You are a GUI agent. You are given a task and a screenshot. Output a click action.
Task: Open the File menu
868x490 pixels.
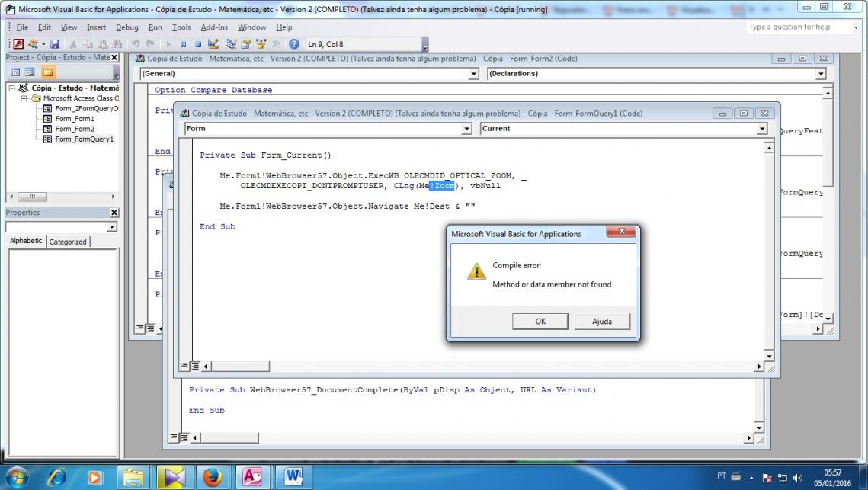[22, 27]
